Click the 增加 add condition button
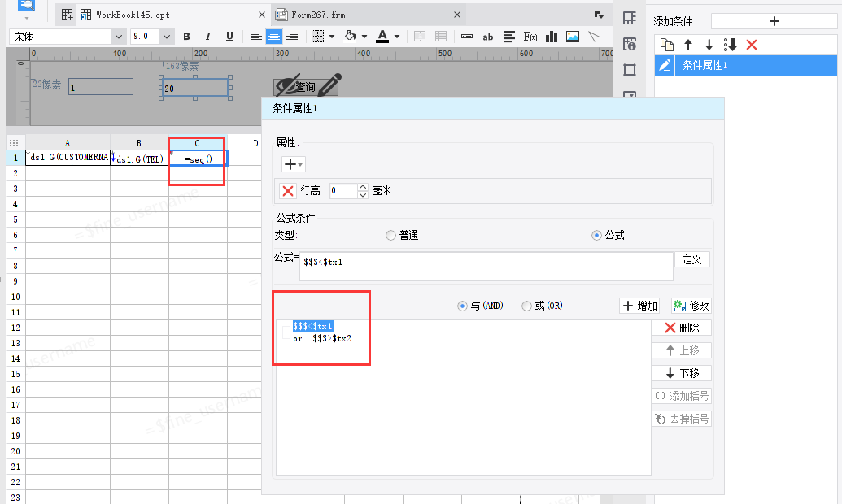The height and width of the screenshot is (504, 842). [639, 306]
